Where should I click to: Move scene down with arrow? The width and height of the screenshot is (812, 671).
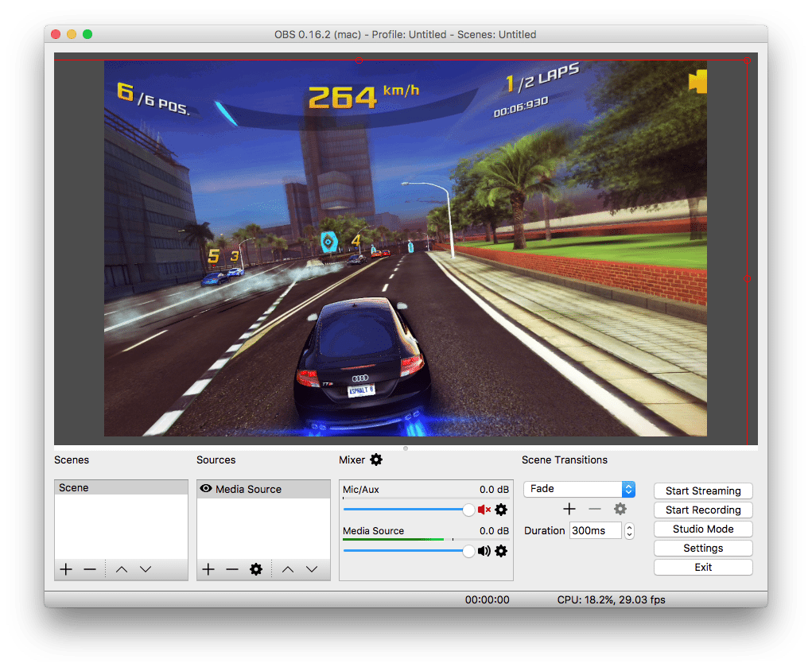[146, 569]
